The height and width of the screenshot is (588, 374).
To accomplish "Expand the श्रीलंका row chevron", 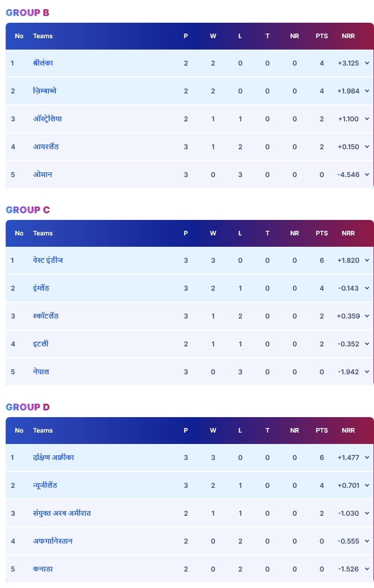I will pyautogui.click(x=367, y=63).
